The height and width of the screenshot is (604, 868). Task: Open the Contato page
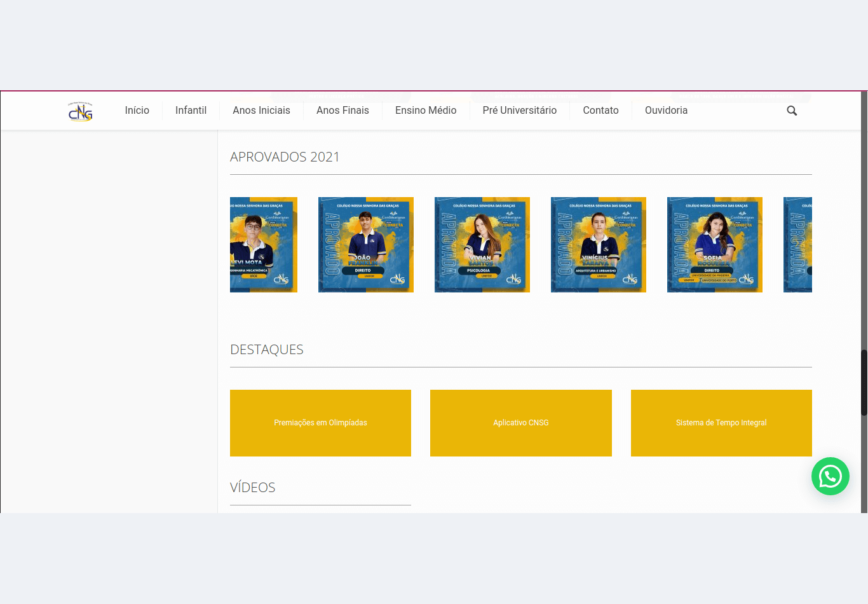click(600, 111)
